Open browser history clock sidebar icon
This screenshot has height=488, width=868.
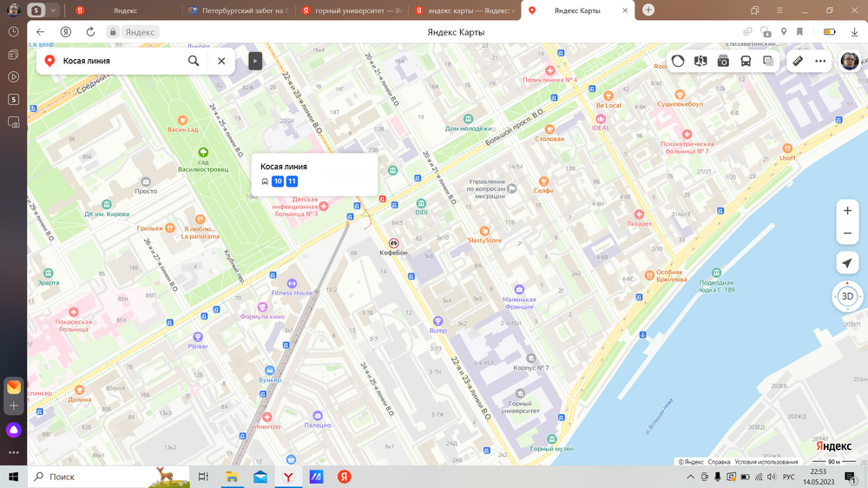coord(14,32)
